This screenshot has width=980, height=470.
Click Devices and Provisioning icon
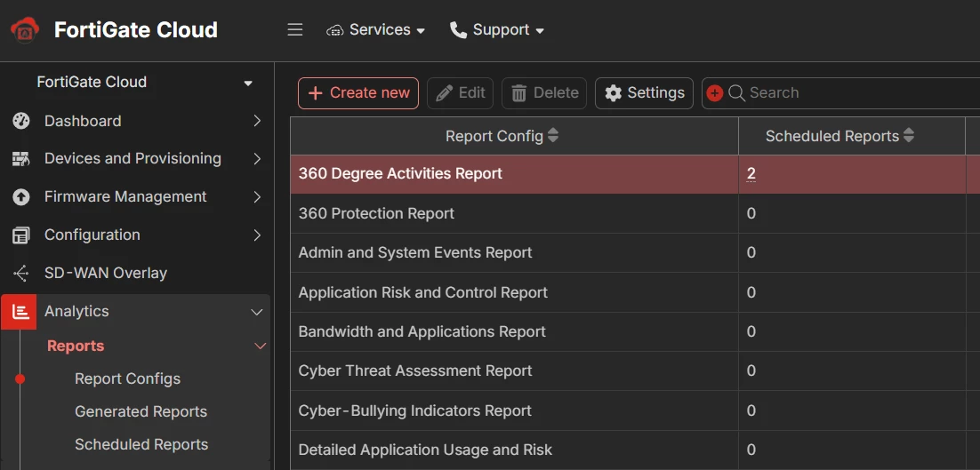pyautogui.click(x=21, y=159)
